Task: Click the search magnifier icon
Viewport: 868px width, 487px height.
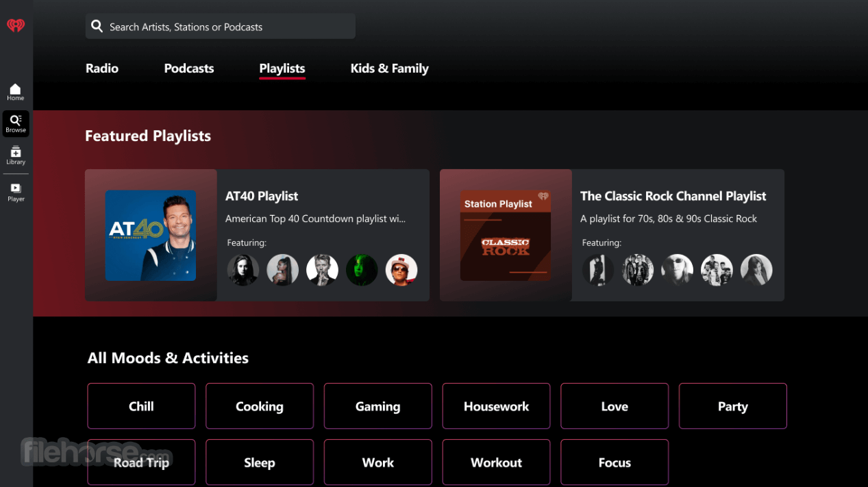Action: point(97,27)
